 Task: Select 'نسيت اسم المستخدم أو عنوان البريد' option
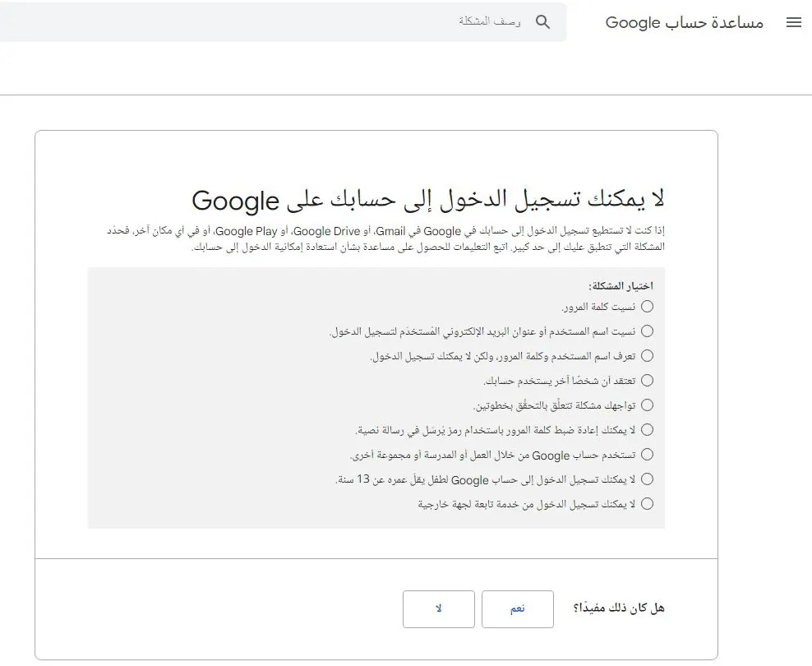[647, 331]
